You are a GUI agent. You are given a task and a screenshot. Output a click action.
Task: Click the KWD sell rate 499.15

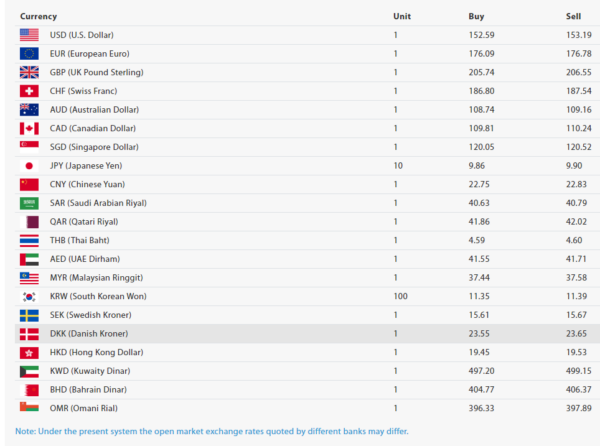click(579, 371)
